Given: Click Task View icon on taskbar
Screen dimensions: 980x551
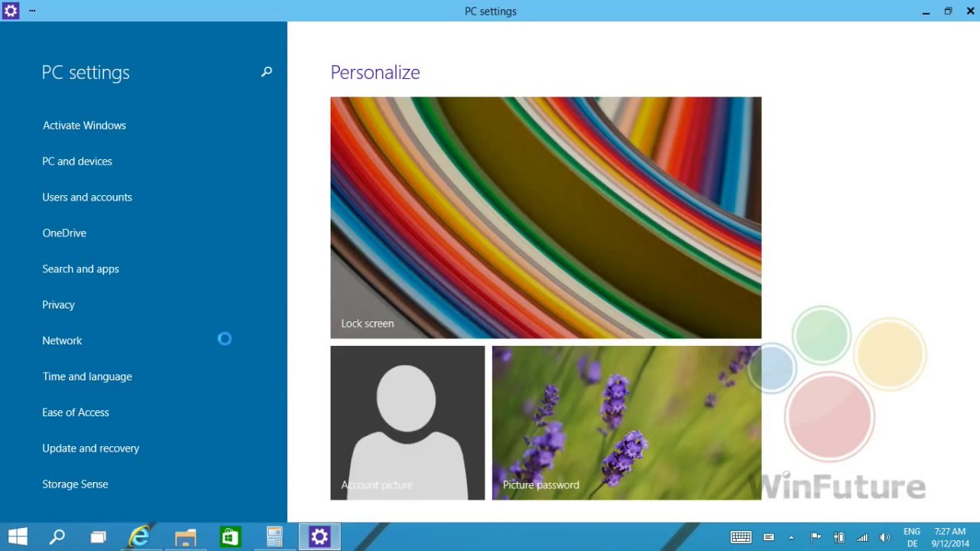Looking at the screenshot, I should click(98, 536).
